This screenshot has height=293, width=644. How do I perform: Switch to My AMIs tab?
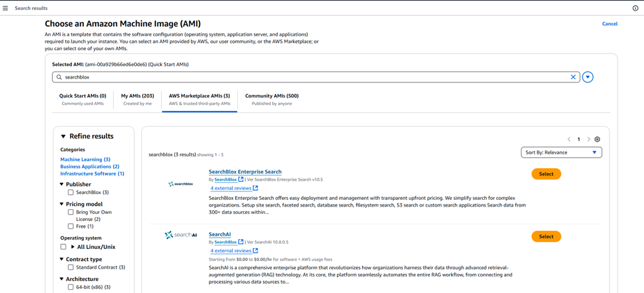pos(137,99)
